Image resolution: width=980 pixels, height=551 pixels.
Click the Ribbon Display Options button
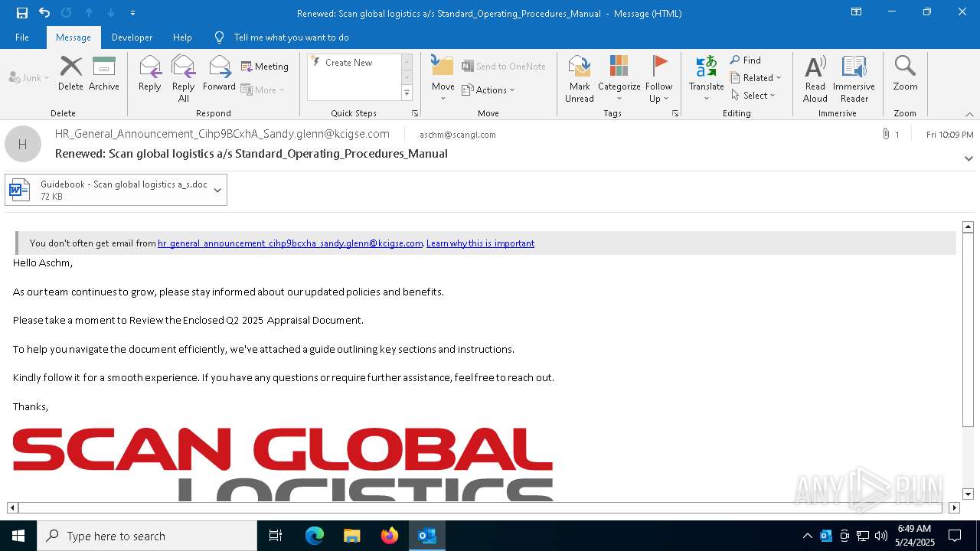(857, 12)
